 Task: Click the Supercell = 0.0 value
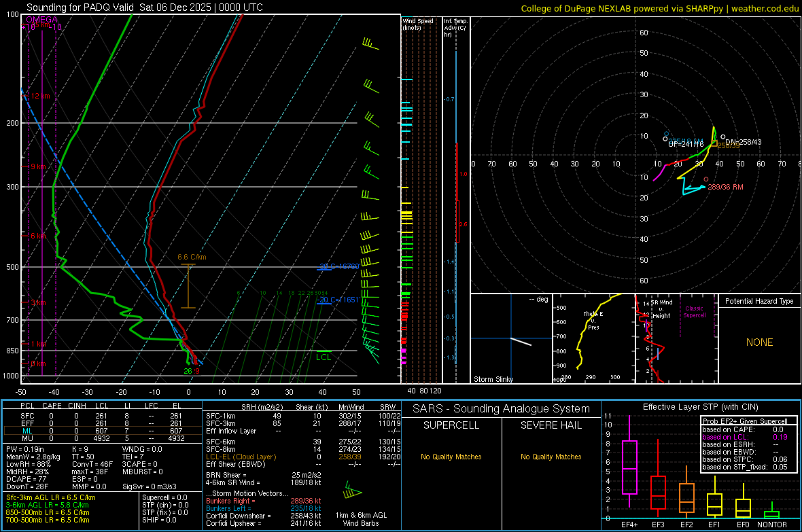click(x=164, y=497)
